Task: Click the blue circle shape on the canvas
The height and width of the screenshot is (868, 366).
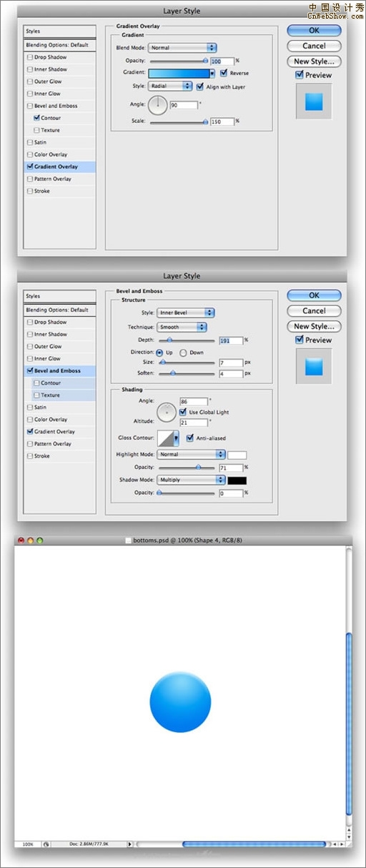Action: click(x=181, y=701)
